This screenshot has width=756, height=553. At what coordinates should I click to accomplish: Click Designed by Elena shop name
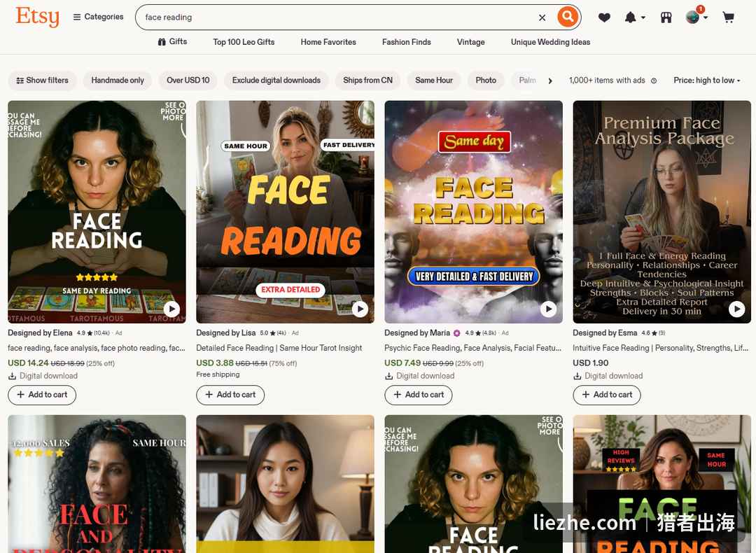coord(40,332)
